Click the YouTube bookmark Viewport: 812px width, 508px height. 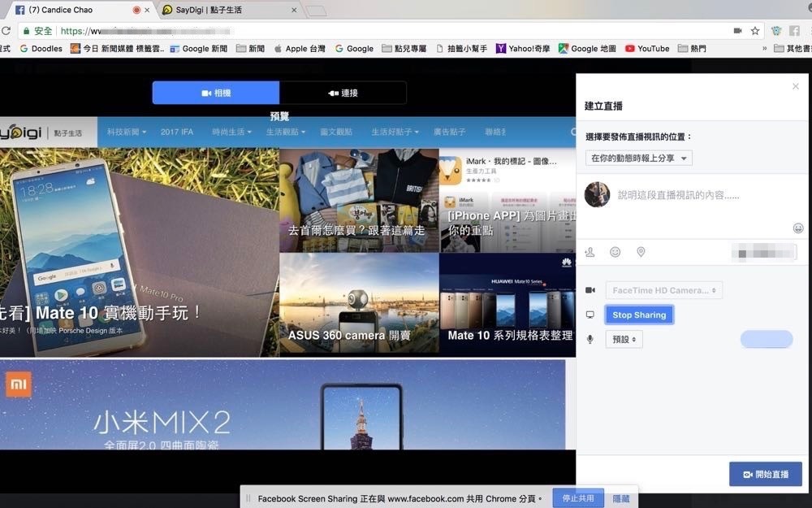click(x=647, y=49)
